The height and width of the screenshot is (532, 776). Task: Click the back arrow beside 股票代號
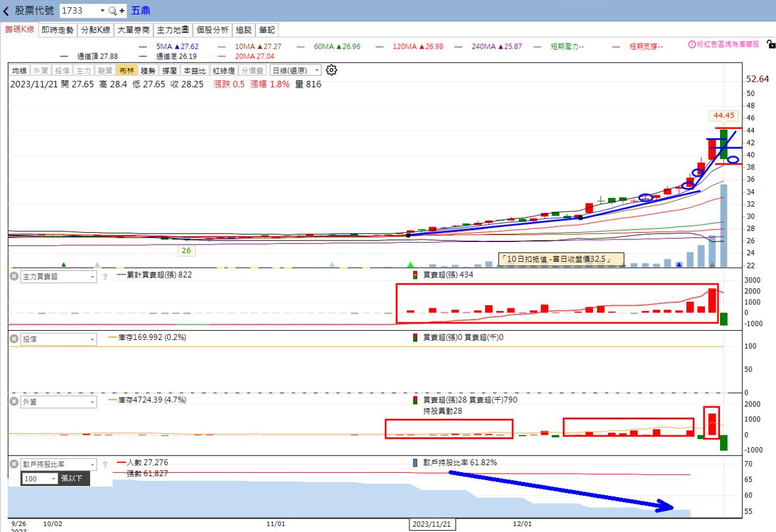click(x=7, y=11)
